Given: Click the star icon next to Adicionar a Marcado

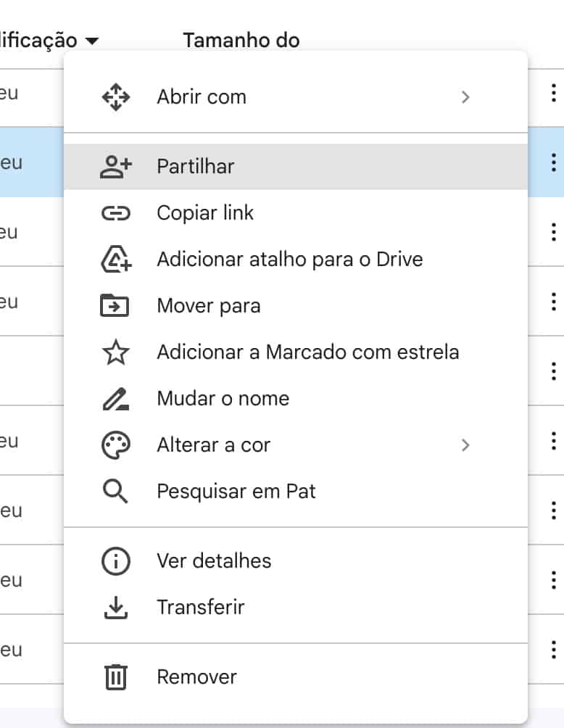Looking at the screenshot, I should pyautogui.click(x=115, y=352).
